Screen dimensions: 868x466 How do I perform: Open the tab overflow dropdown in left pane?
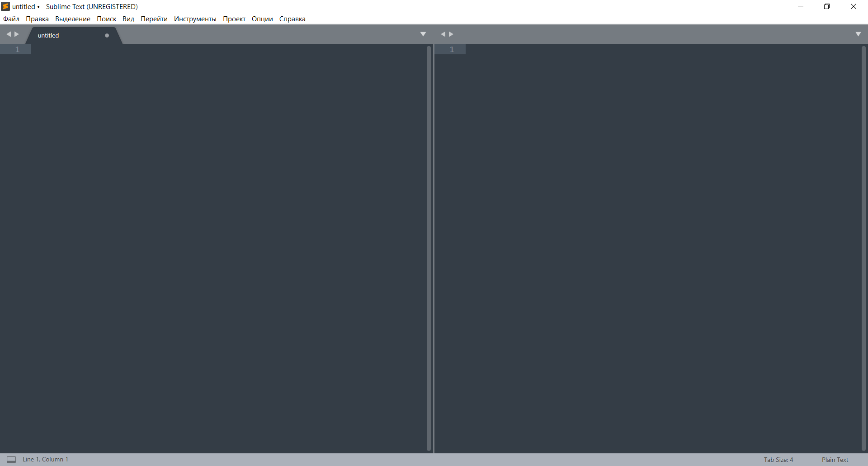coord(423,33)
